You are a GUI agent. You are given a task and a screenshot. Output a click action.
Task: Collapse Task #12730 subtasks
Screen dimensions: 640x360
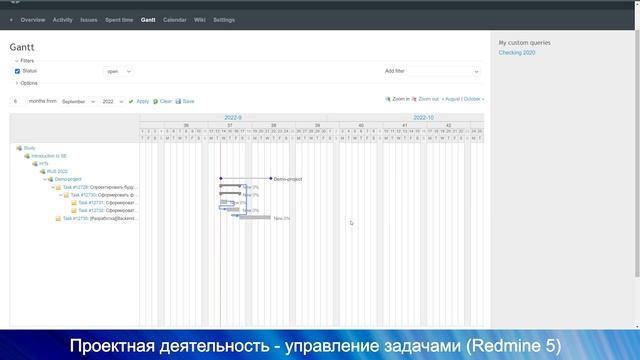click(60, 195)
